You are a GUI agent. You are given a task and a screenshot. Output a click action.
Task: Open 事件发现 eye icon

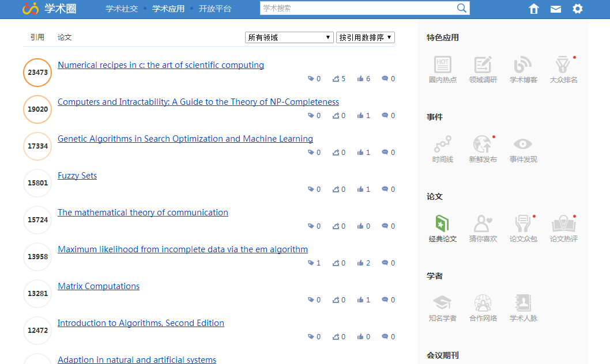(523, 144)
